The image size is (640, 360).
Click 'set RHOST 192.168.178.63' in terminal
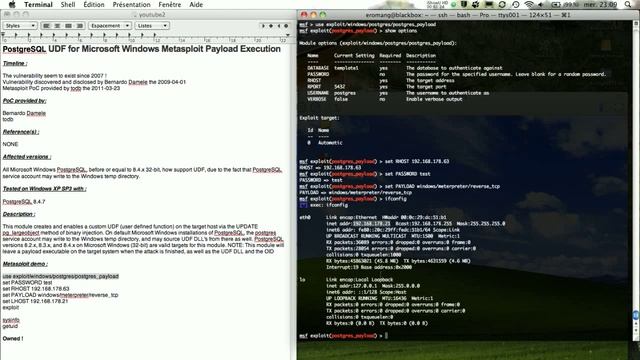tap(417, 161)
